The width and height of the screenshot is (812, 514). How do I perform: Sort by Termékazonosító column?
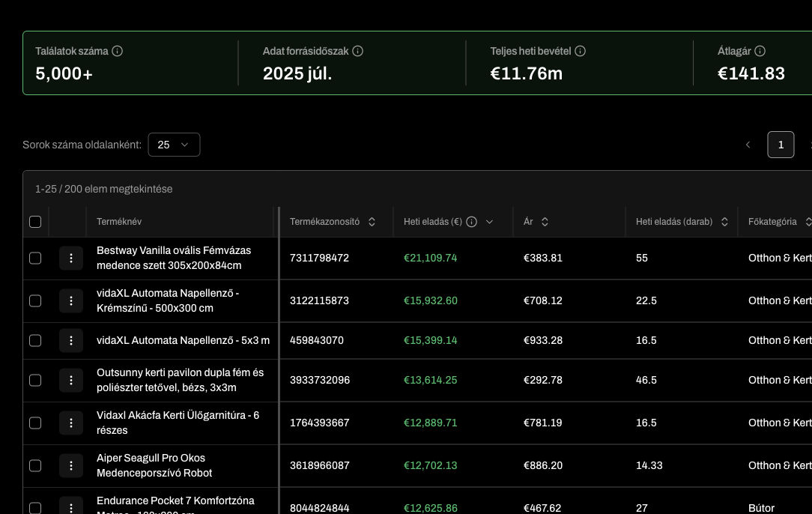[372, 222]
